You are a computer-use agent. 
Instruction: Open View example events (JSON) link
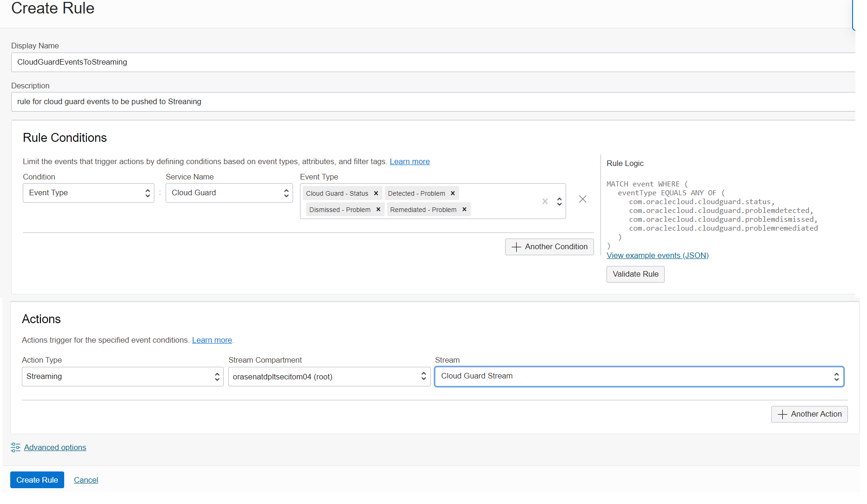click(x=657, y=255)
